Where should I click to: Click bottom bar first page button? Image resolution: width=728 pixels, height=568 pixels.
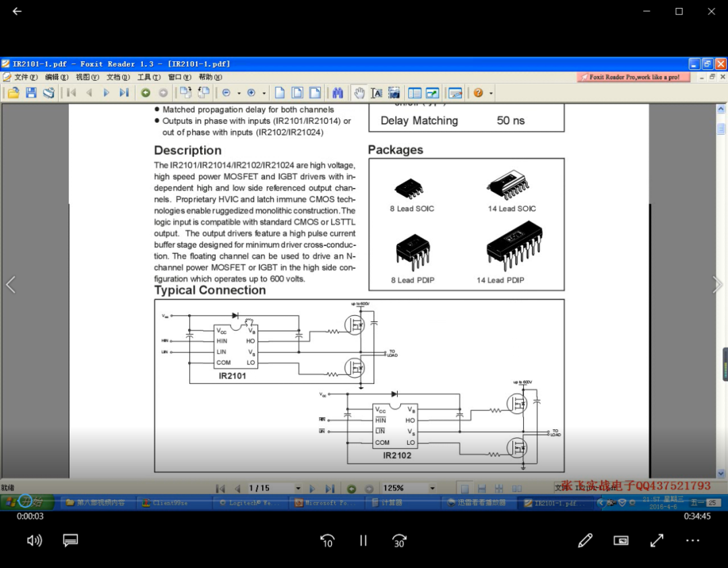pos(220,488)
